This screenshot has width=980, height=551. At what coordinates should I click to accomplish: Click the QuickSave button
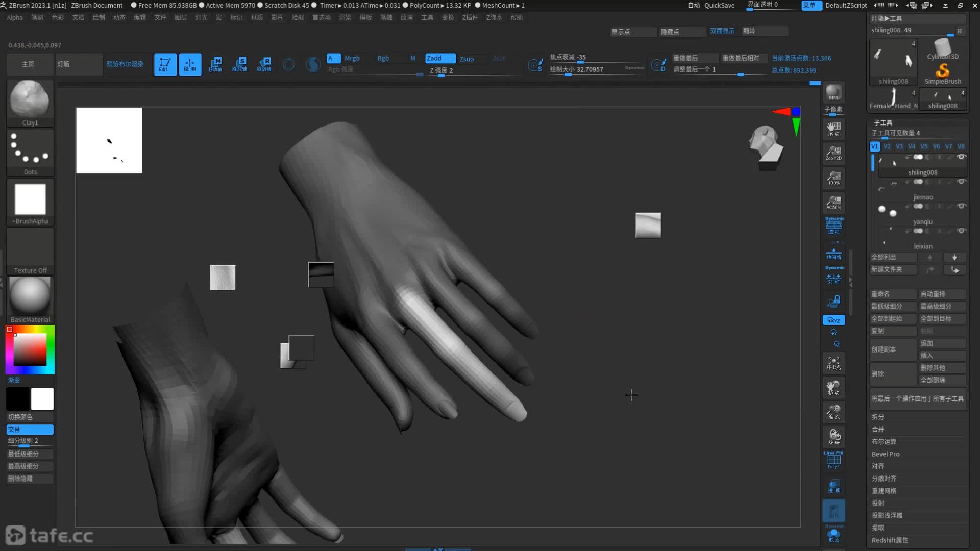[x=719, y=5]
